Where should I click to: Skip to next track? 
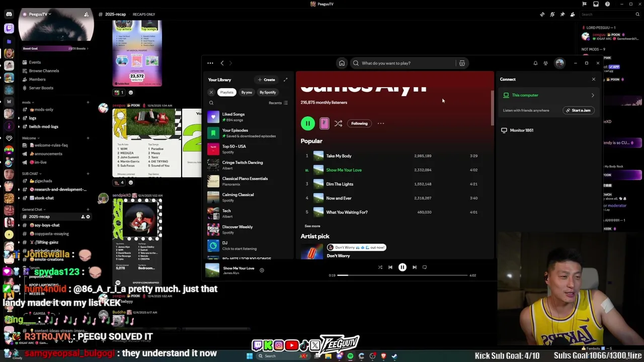[x=414, y=267]
